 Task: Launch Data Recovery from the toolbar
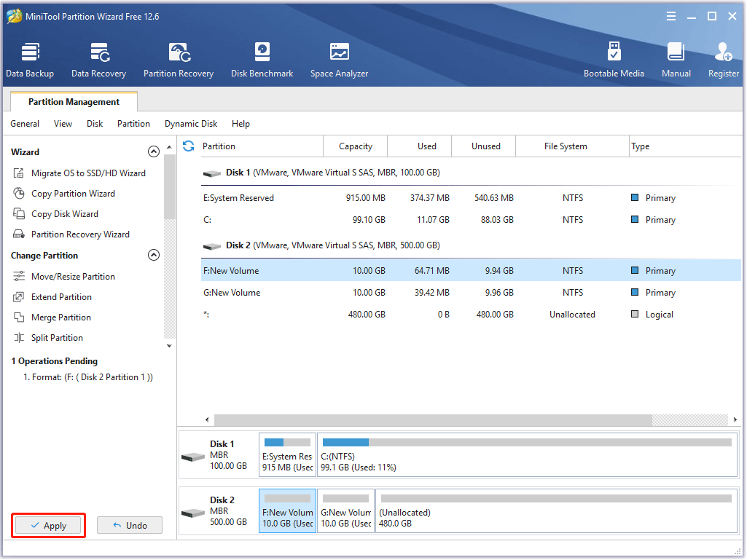pyautogui.click(x=98, y=60)
